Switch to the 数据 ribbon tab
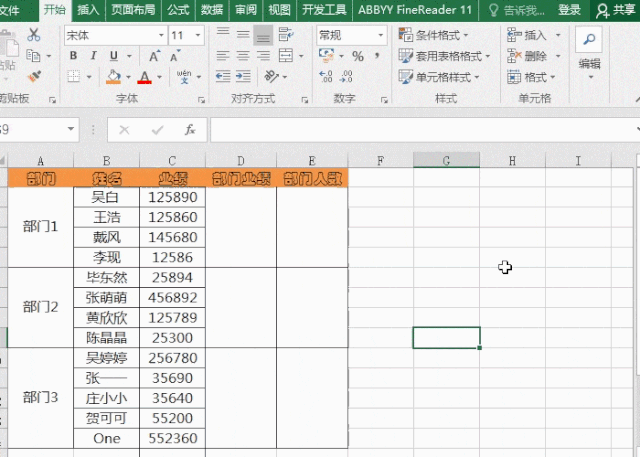The height and width of the screenshot is (457, 640). [x=212, y=10]
